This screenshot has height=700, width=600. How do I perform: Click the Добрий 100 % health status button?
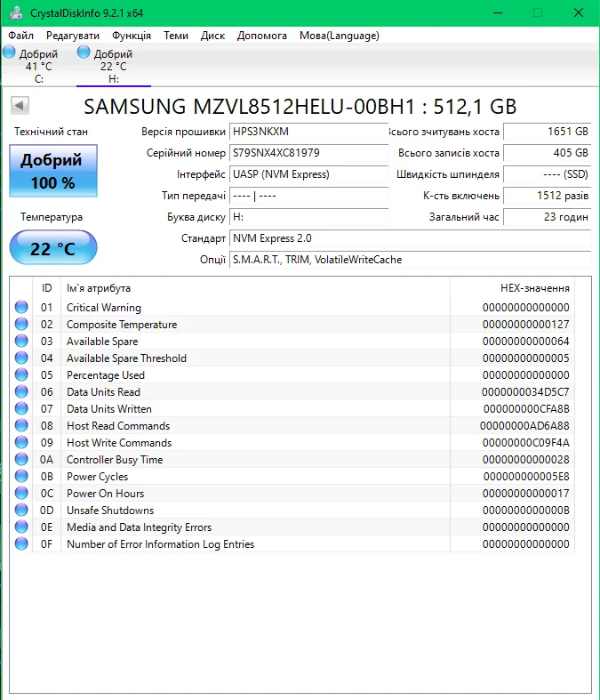[x=53, y=171]
